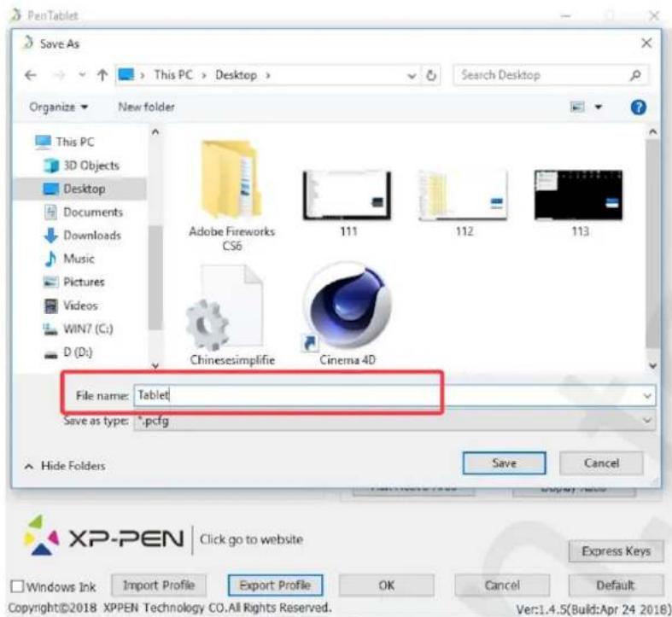672x617 pixels.
Task: Collapse the panel with Hide Folders
Action: click(x=65, y=466)
